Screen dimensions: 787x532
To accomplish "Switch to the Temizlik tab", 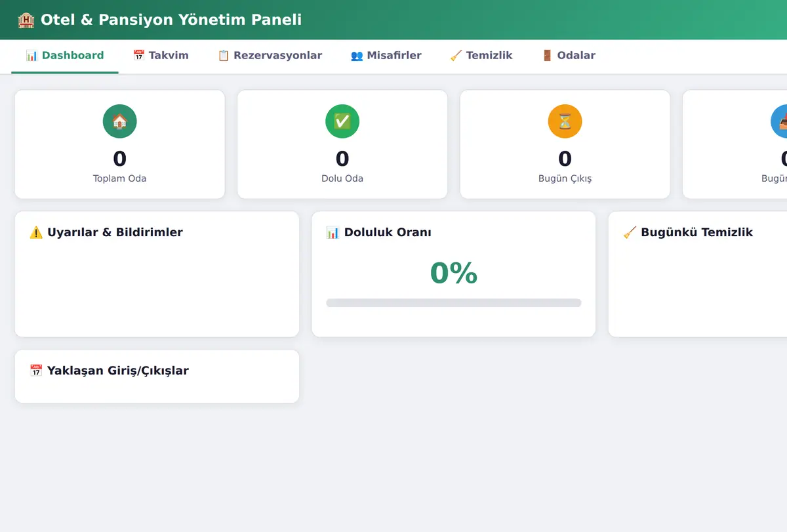I will coord(481,56).
